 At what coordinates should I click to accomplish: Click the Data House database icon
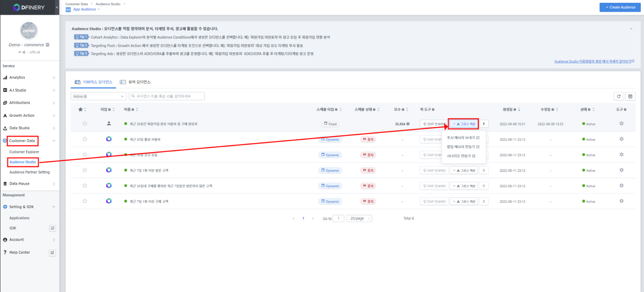tap(5, 184)
